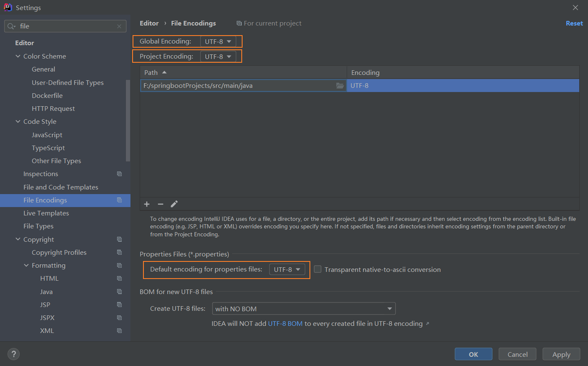Click the settings search input field
This screenshot has height=366, width=588.
[x=65, y=26]
